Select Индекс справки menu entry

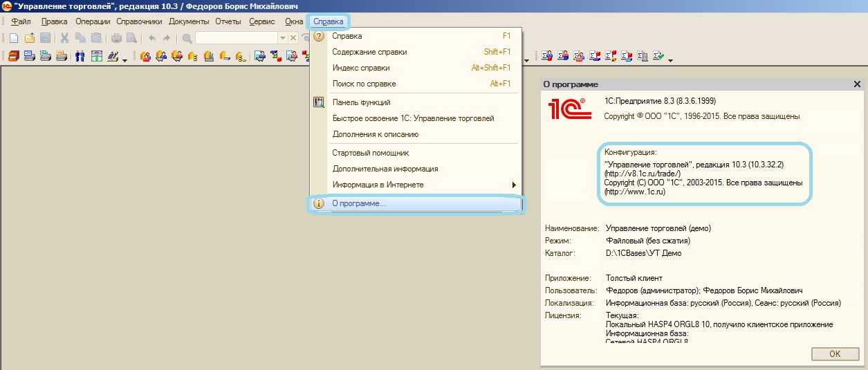(415, 68)
